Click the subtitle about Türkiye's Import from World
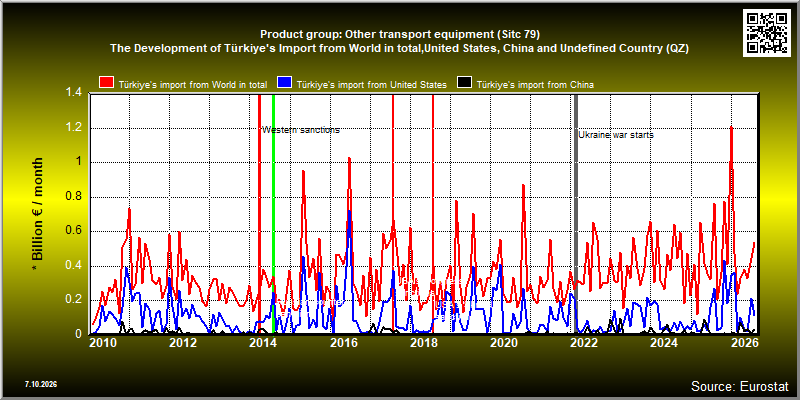800x400 pixels. click(400, 49)
